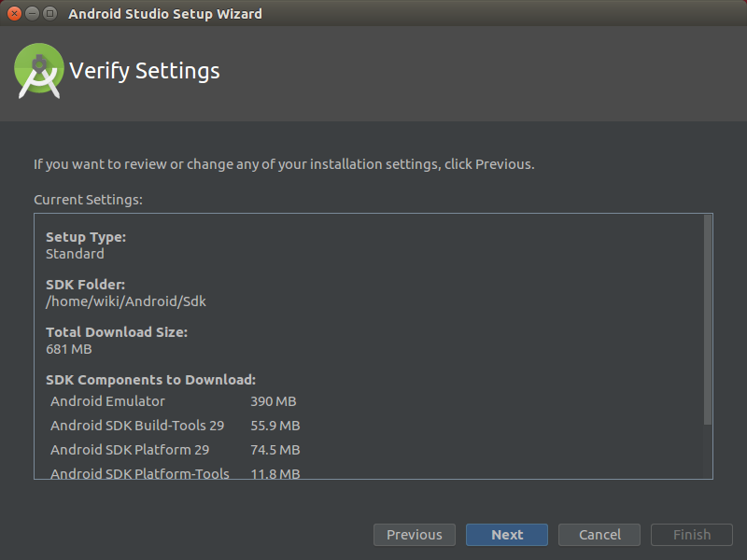Maximize the Setup Wizard window
The width and height of the screenshot is (747, 560).
tap(49, 14)
